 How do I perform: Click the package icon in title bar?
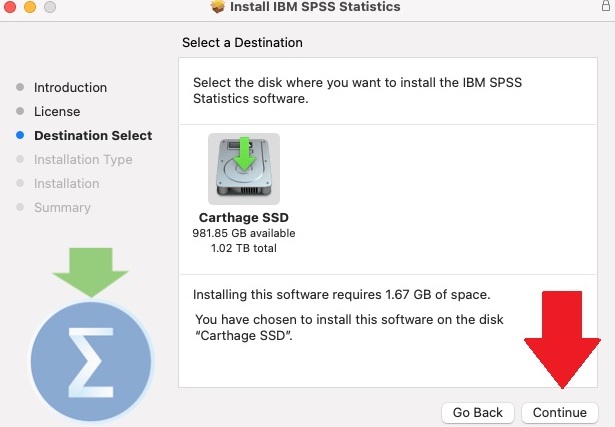coord(218,8)
